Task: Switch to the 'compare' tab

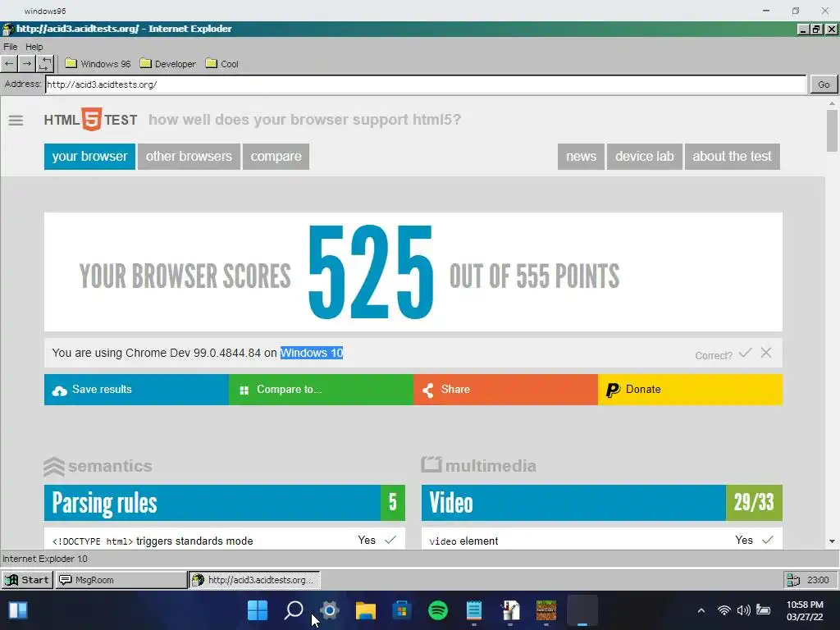Action: coord(276,157)
